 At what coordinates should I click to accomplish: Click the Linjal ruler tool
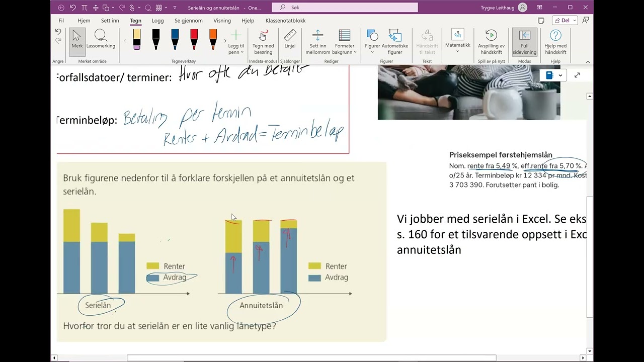290,39
